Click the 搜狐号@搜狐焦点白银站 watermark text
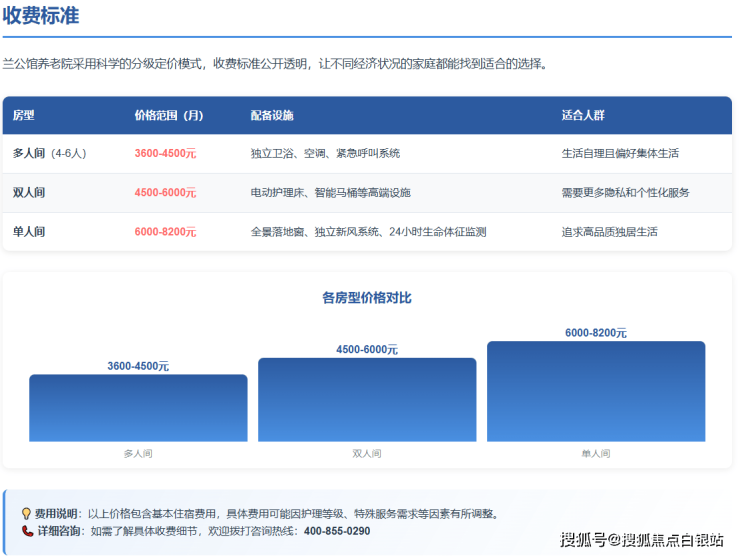 [641, 540]
